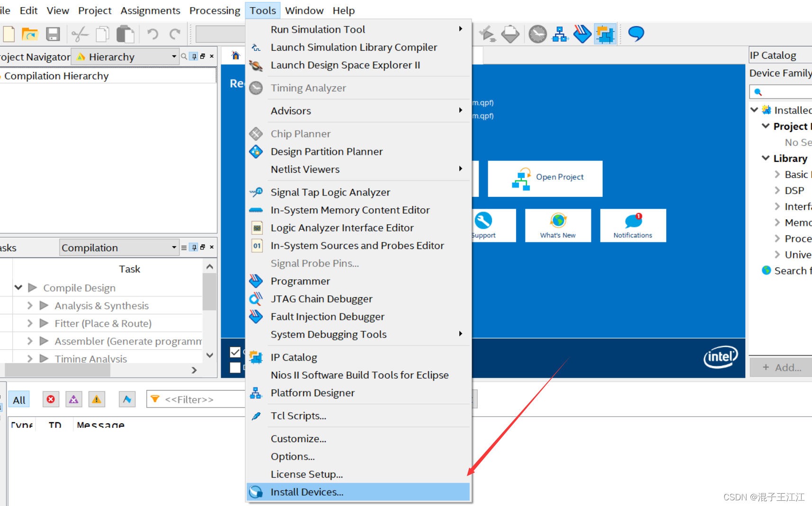Select Install Devices... menu entry
This screenshot has width=812, height=506.
coord(358,492)
